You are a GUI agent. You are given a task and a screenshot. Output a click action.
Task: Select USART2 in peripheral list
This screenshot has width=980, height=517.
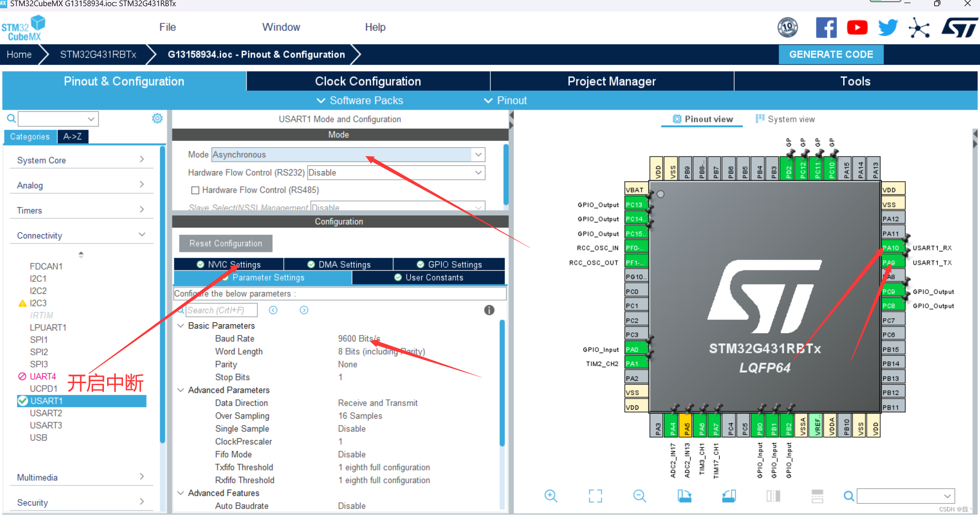tap(46, 413)
